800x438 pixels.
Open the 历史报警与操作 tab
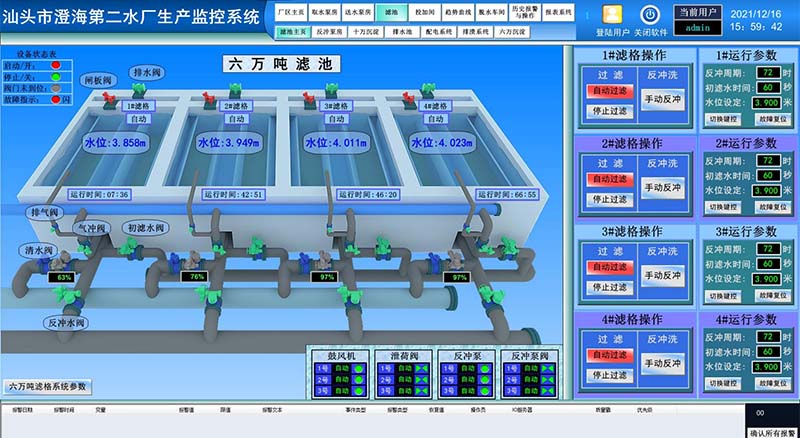click(524, 13)
